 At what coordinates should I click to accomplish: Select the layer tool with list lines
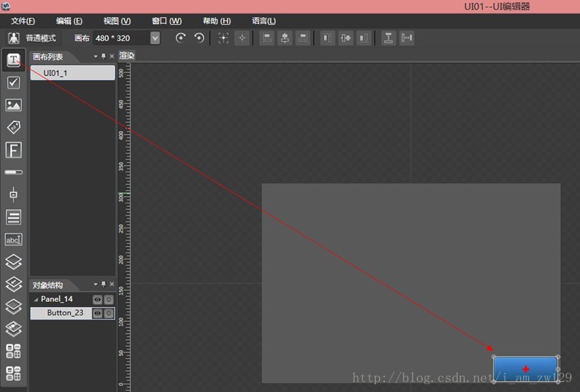(x=13, y=306)
